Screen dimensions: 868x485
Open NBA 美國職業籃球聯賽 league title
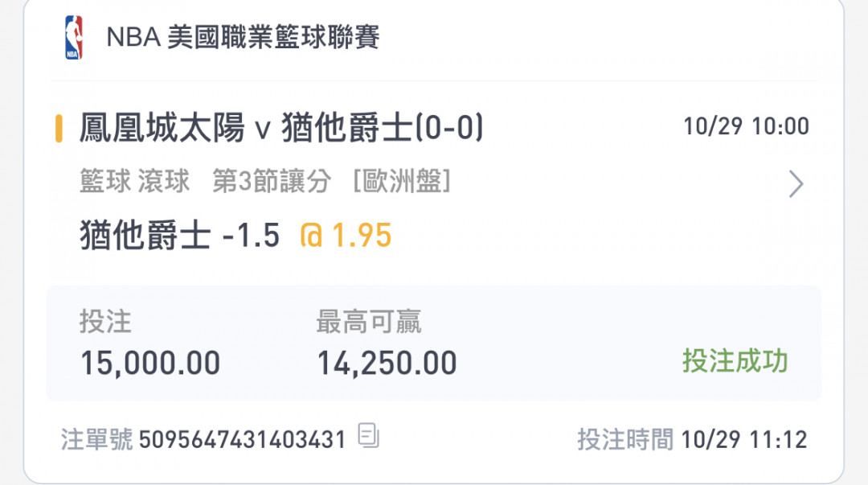coord(243,37)
